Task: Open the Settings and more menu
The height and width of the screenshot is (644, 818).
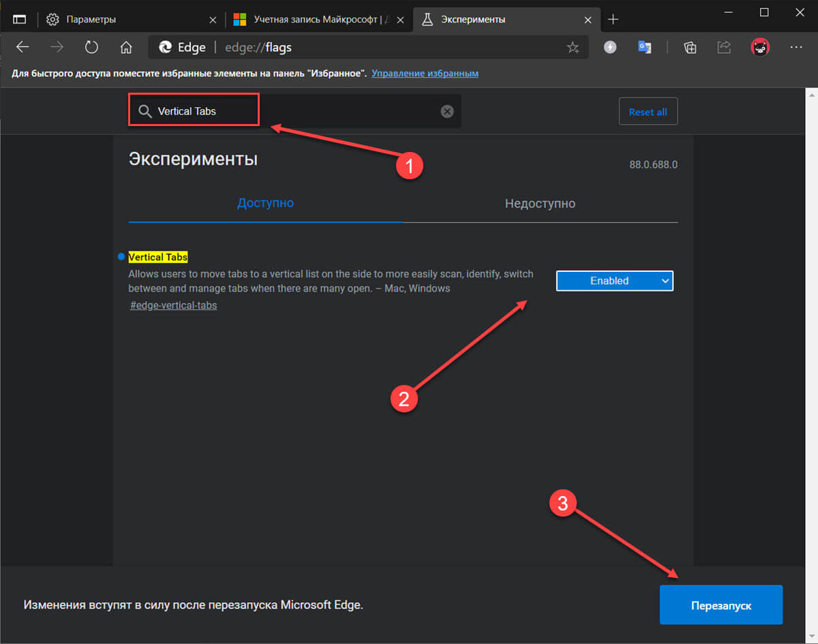Action: pyautogui.click(x=796, y=47)
